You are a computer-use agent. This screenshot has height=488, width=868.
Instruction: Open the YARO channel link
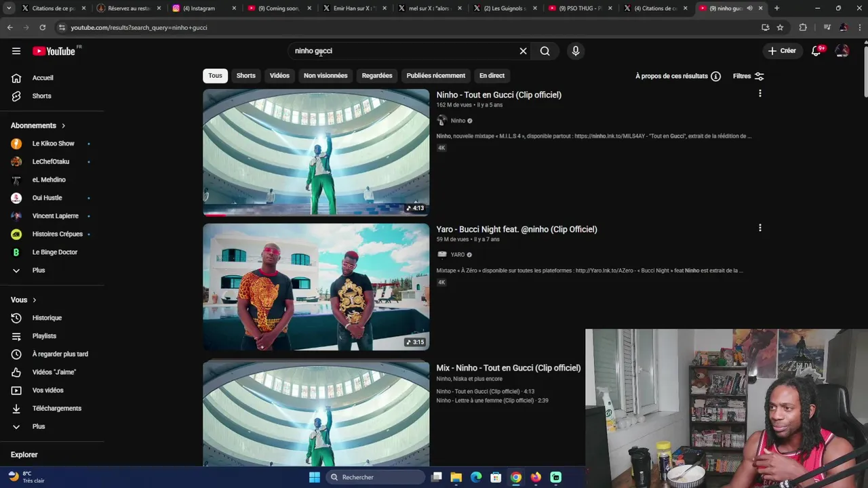[458, 255]
